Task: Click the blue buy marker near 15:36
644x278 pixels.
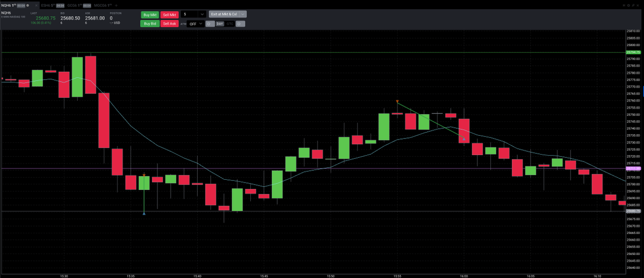Action: click(144, 214)
